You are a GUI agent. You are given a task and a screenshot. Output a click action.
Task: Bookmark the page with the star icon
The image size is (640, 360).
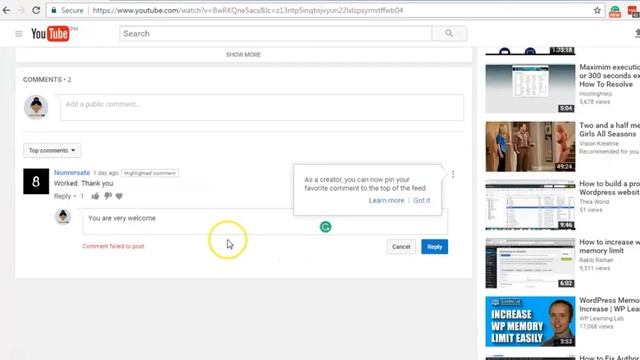(x=597, y=10)
